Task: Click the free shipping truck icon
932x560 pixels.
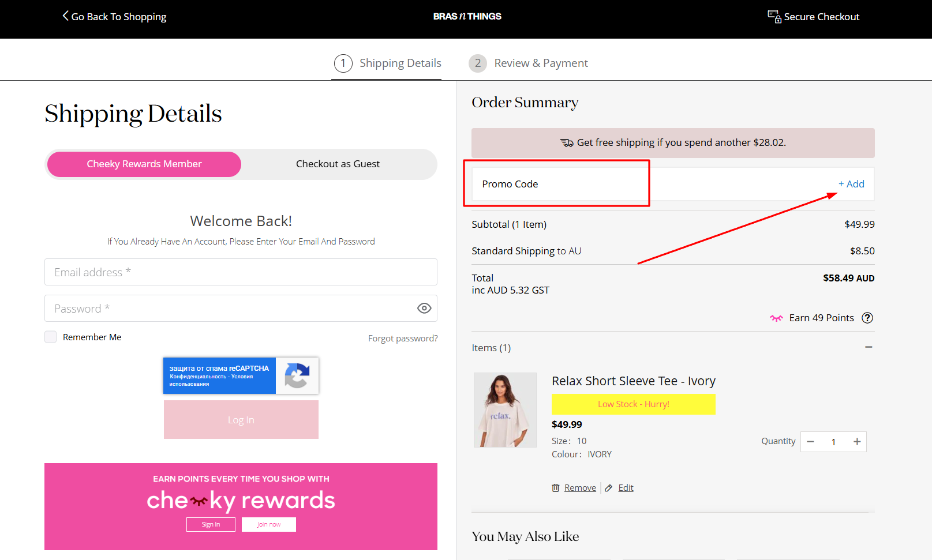Action: (x=567, y=142)
